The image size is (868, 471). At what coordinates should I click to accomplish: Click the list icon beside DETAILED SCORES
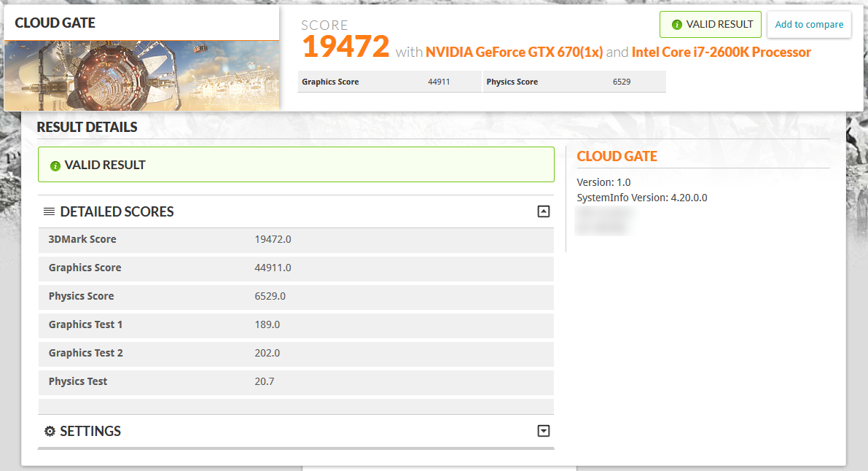pyautogui.click(x=50, y=211)
